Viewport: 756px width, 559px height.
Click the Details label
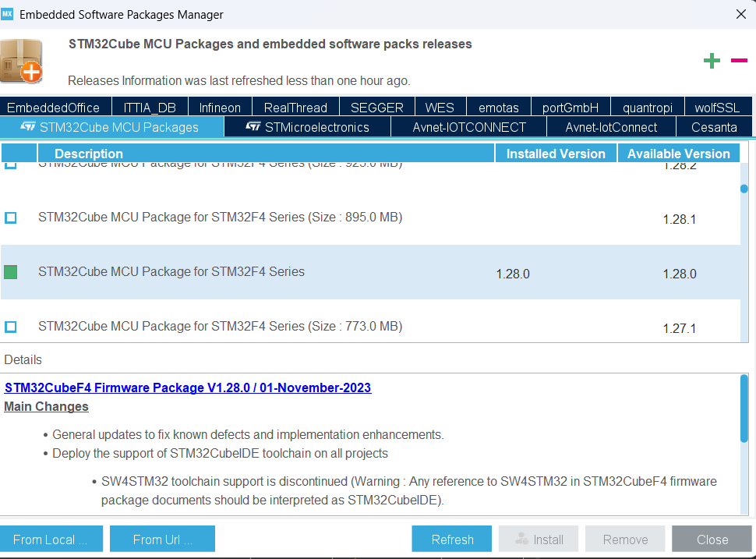point(23,360)
